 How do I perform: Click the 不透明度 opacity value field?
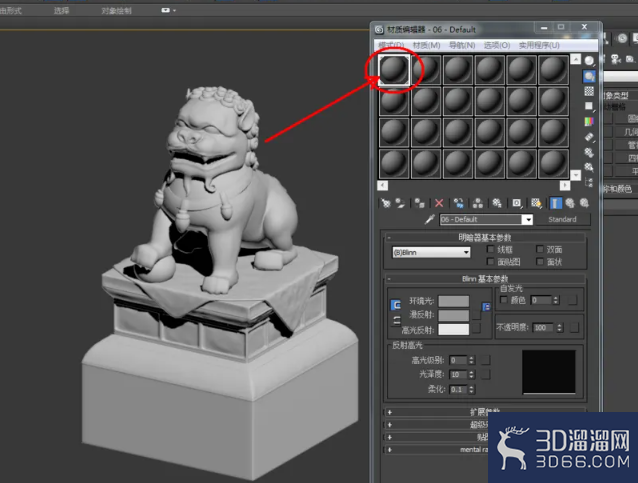pos(544,328)
